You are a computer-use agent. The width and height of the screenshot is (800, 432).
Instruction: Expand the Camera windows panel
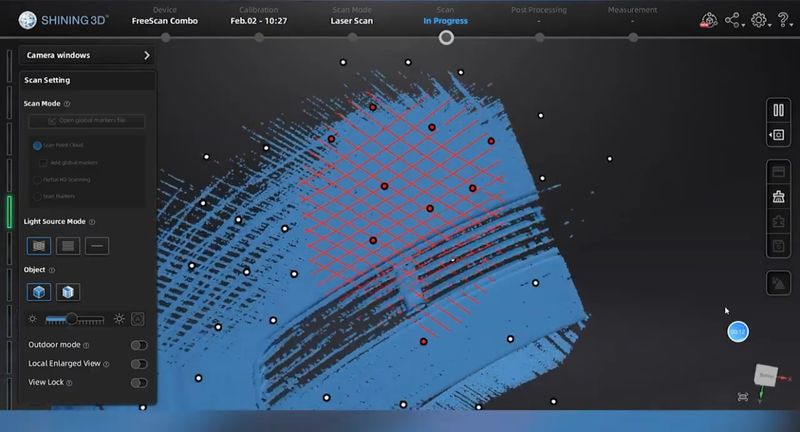coord(146,56)
